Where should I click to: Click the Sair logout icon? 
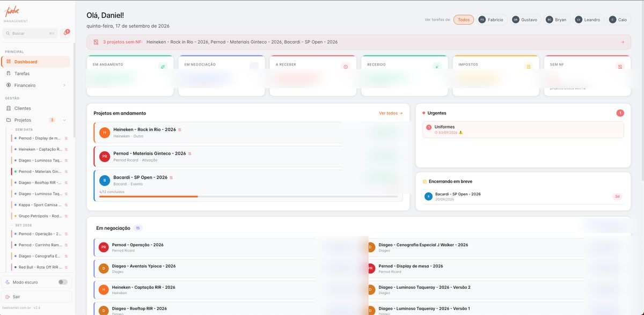coord(8,297)
